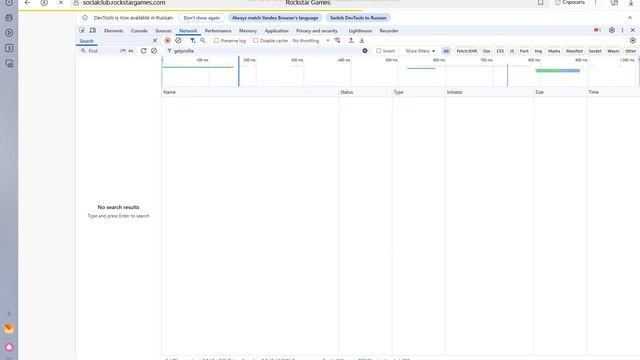Export HAR file download icon
The height and width of the screenshot is (360, 640).
coord(362,40)
